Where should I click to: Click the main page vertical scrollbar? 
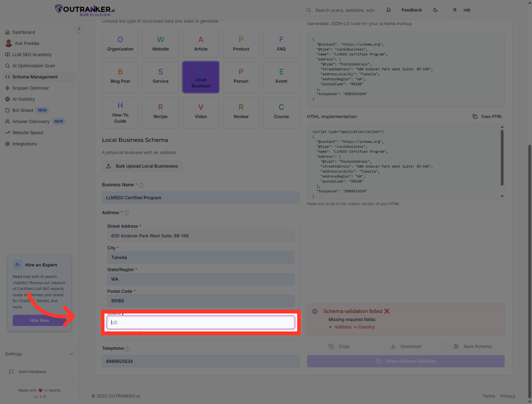[529, 271]
